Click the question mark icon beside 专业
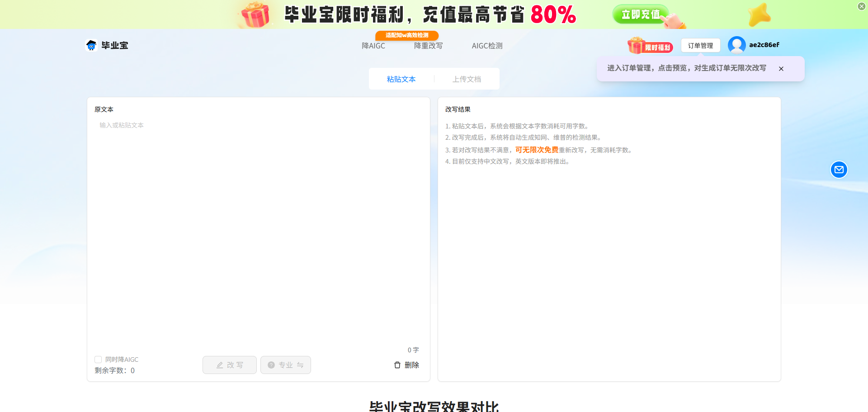 (271, 365)
